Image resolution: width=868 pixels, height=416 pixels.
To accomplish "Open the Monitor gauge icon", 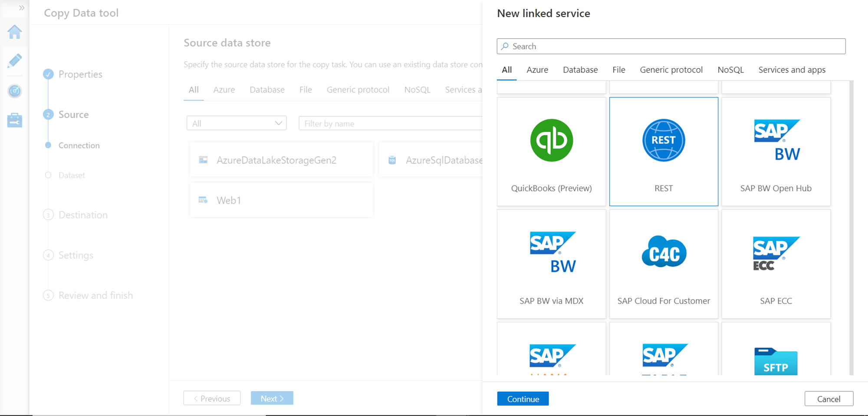I will tap(15, 91).
